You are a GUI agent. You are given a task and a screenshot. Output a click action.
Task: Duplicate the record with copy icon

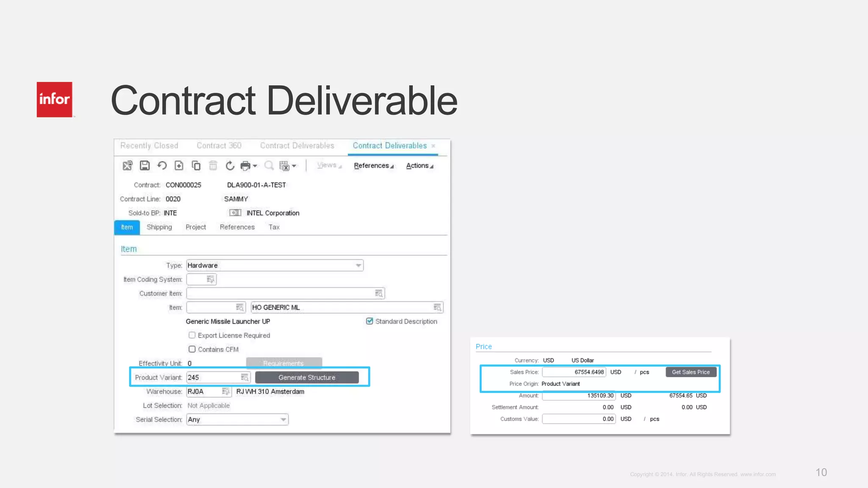pos(196,166)
